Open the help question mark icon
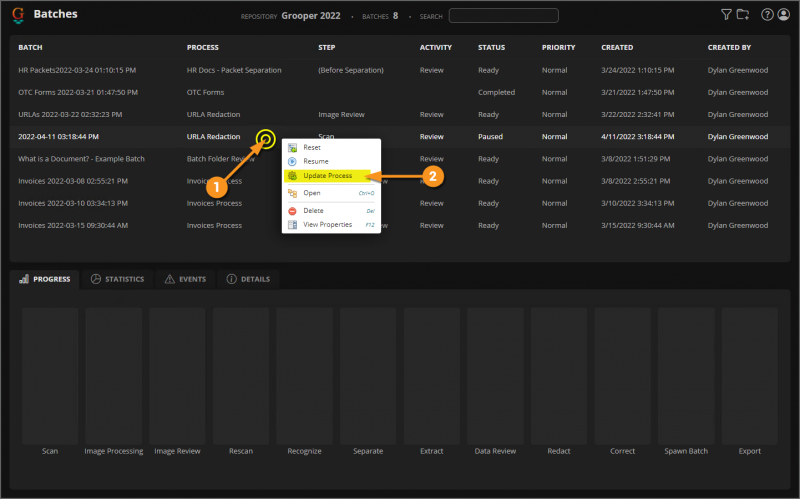Screen dimensions: 800x499 (767, 15)
